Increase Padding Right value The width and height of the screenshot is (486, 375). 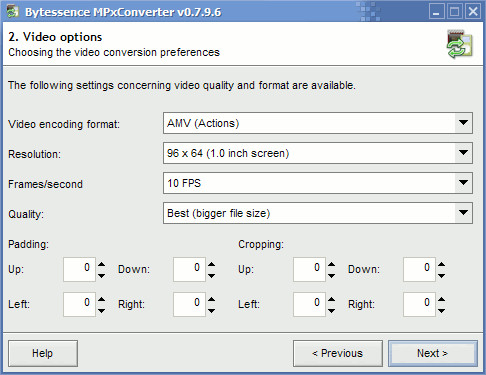pos(211,299)
